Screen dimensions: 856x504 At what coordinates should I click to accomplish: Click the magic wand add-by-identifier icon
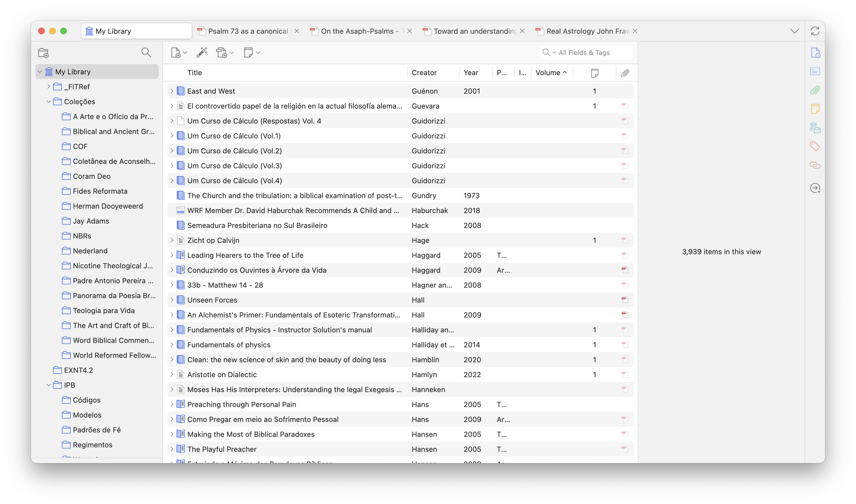(202, 52)
